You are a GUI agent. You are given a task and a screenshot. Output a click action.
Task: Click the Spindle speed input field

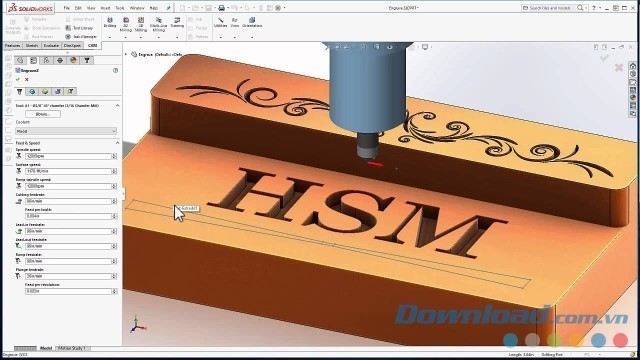pyautogui.click(x=68, y=156)
